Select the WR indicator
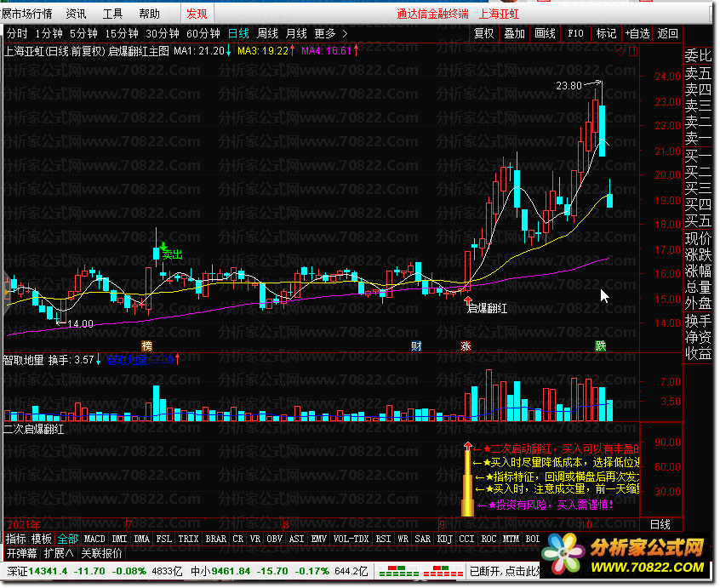720x588 pixels. coord(403,539)
